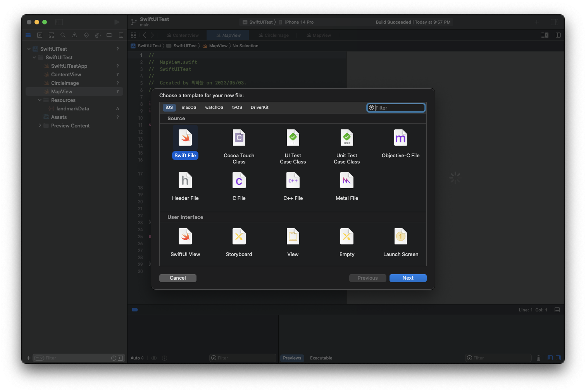Add a new editor pane on right
The width and height of the screenshot is (586, 392).
(558, 35)
